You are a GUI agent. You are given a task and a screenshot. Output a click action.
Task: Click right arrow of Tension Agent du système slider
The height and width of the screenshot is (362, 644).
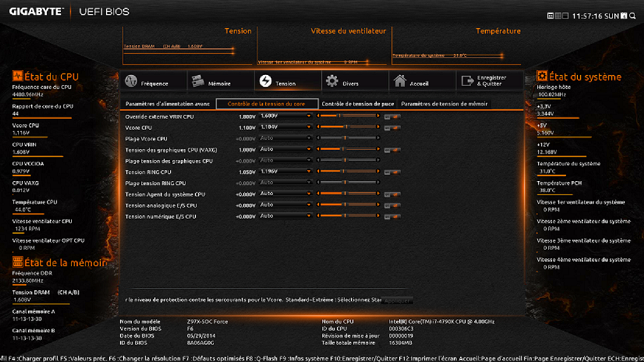378,194
